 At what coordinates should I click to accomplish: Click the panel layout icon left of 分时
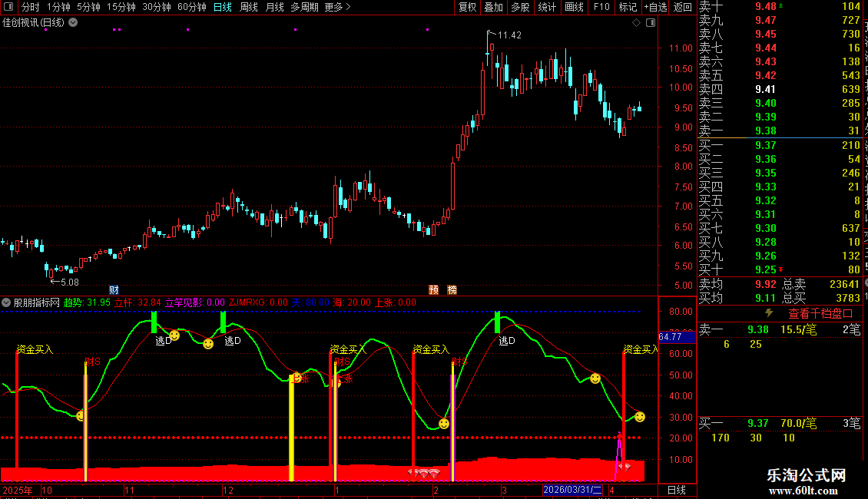pyautogui.click(x=8, y=7)
